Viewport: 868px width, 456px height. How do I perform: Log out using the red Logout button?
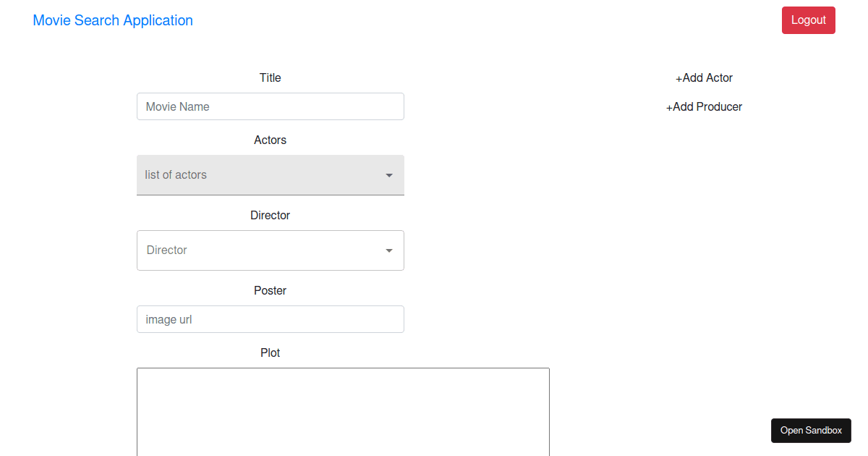(809, 20)
